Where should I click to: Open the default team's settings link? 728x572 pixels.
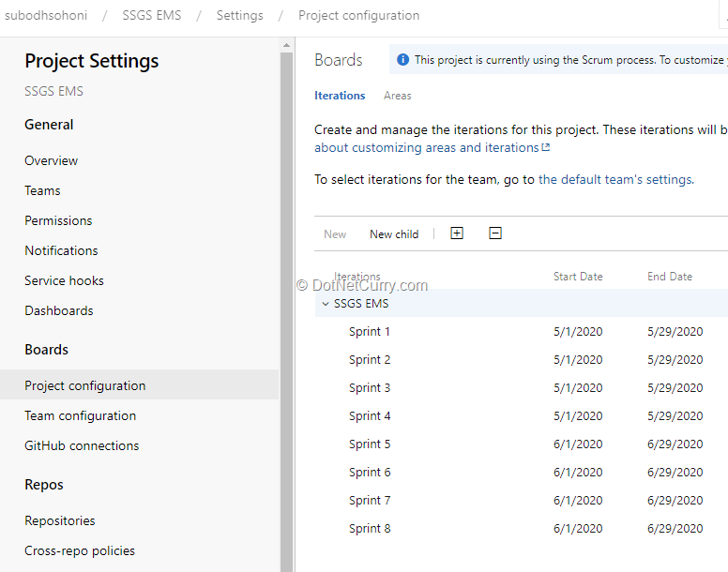[x=616, y=179]
